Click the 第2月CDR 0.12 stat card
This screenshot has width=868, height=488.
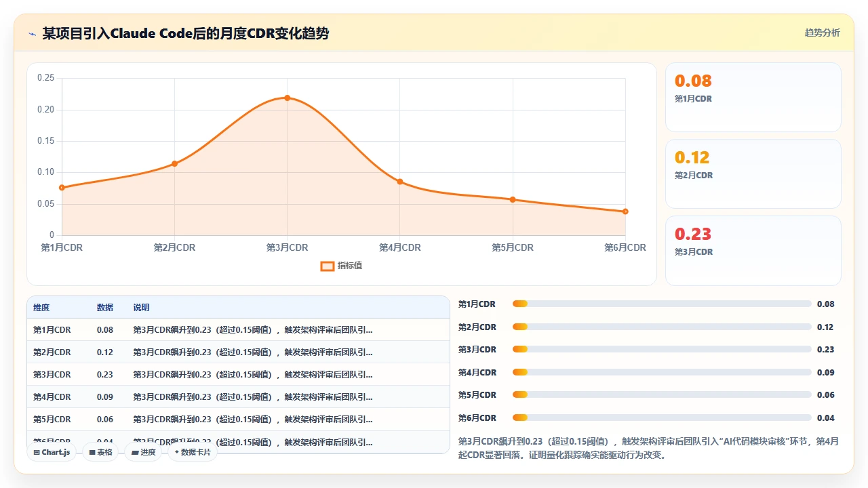[x=753, y=174]
